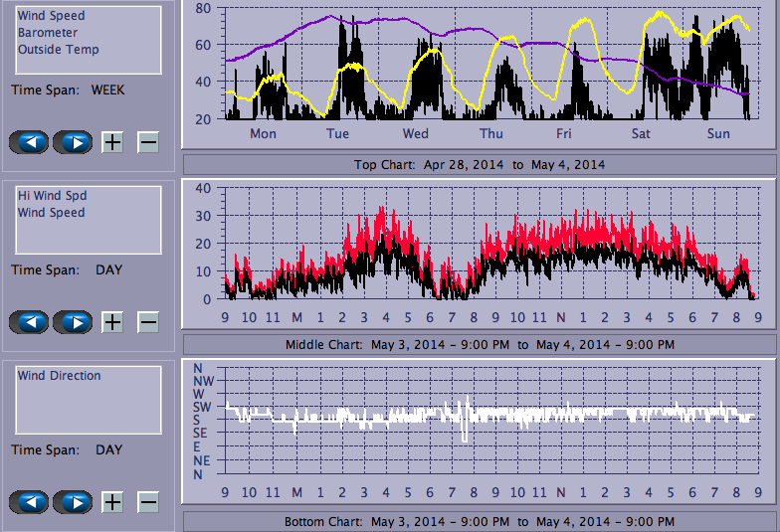Click the forward arrow for the bottom chart
This screenshot has height=532, width=780.
[x=73, y=502]
